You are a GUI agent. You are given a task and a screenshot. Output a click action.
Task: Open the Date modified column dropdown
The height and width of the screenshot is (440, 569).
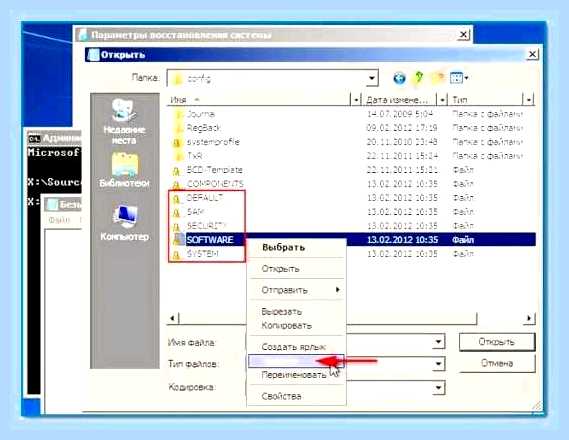[x=442, y=99]
